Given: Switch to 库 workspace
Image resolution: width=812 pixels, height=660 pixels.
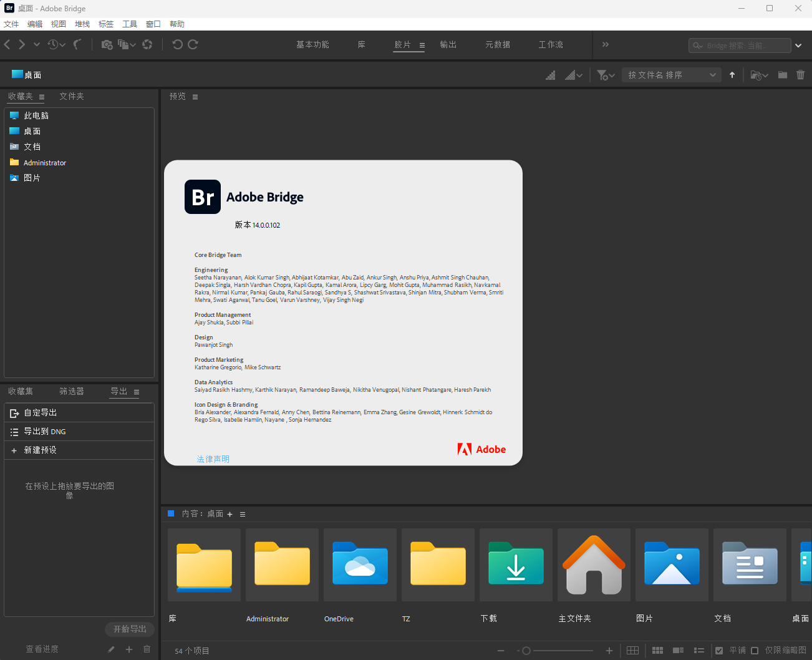Looking at the screenshot, I should [x=362, y=45].
